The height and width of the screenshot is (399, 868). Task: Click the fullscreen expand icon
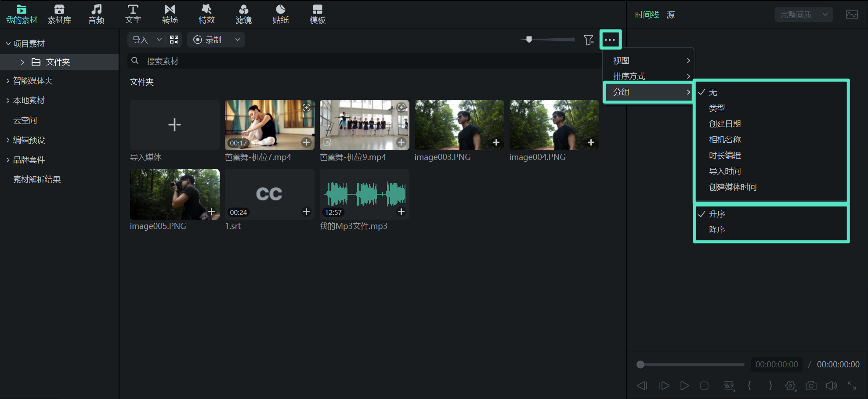tap(852, 385)
